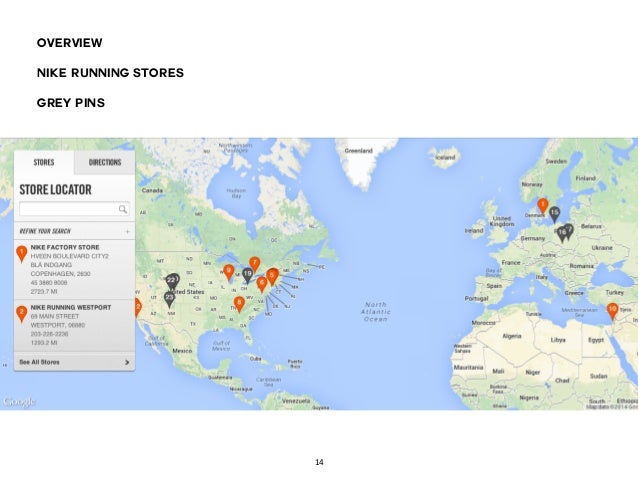Click the magnifier search icon in Store Locator
The image size is (638, 479).
tap(122, 209)
